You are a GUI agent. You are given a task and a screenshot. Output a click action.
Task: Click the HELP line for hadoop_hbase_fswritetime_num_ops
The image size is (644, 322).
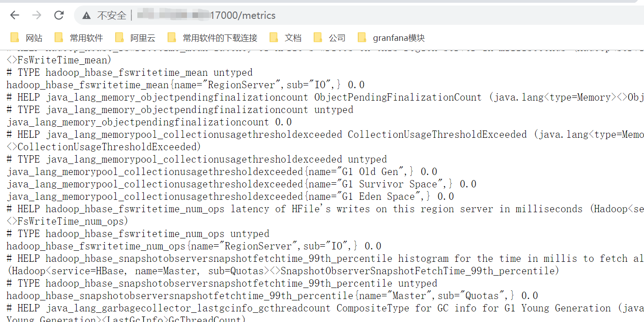(x=325, y=209)
